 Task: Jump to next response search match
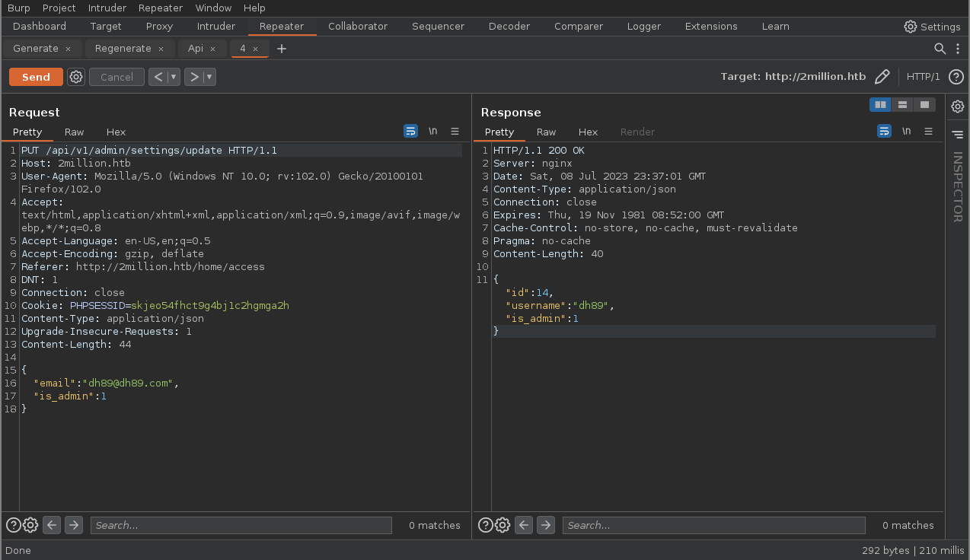546,525
